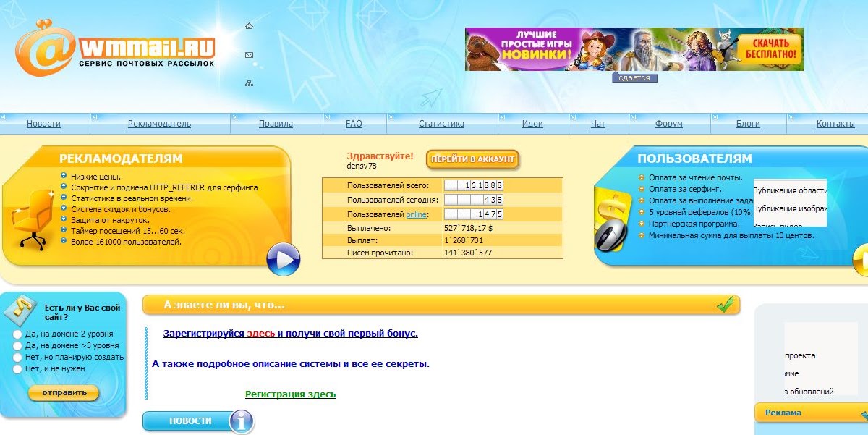Click the blue info icon next to Новости
868x435 pixels.
[242, 421]
